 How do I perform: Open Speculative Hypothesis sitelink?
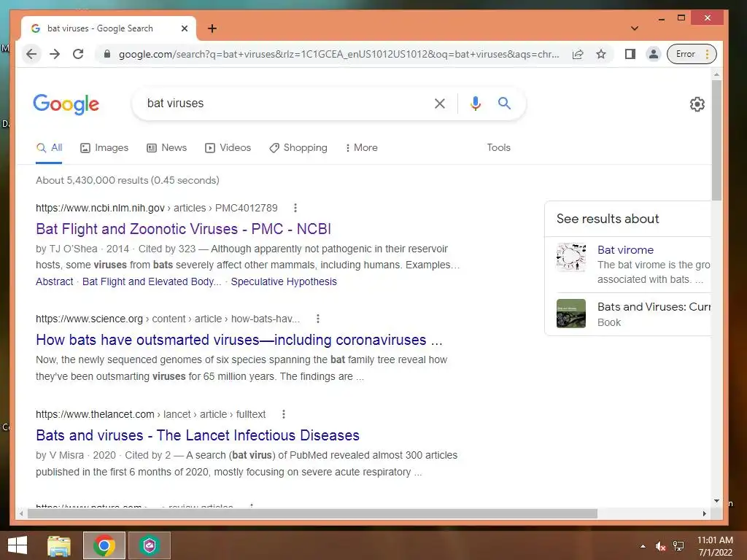(x=284, y=281)
